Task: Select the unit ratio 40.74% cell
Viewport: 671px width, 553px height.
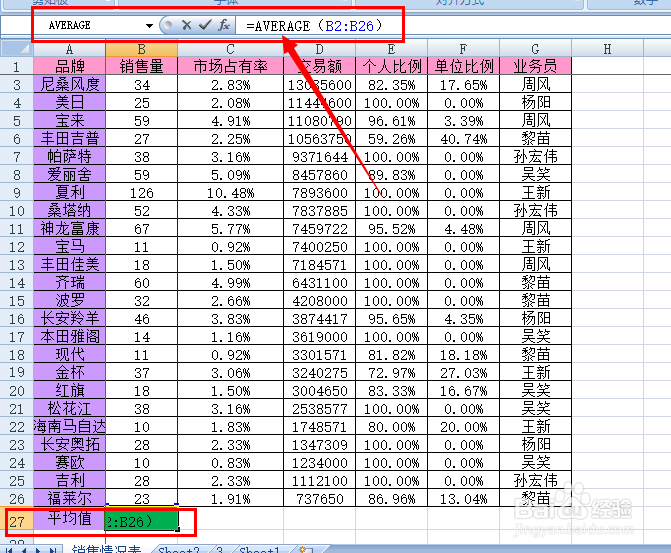Action: (463, 139)
